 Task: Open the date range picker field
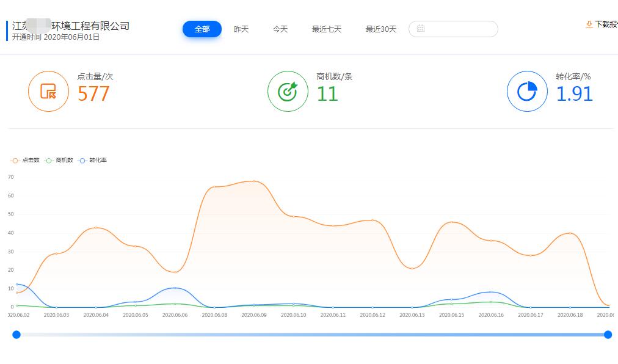pyautogui.click(x=458, y=29)
